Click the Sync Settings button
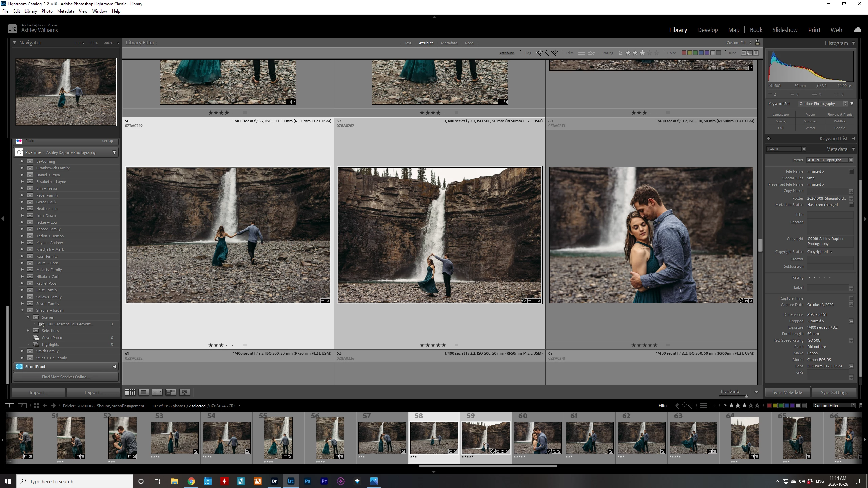Viewport: 868px width, 488px height. coord(834,392)
